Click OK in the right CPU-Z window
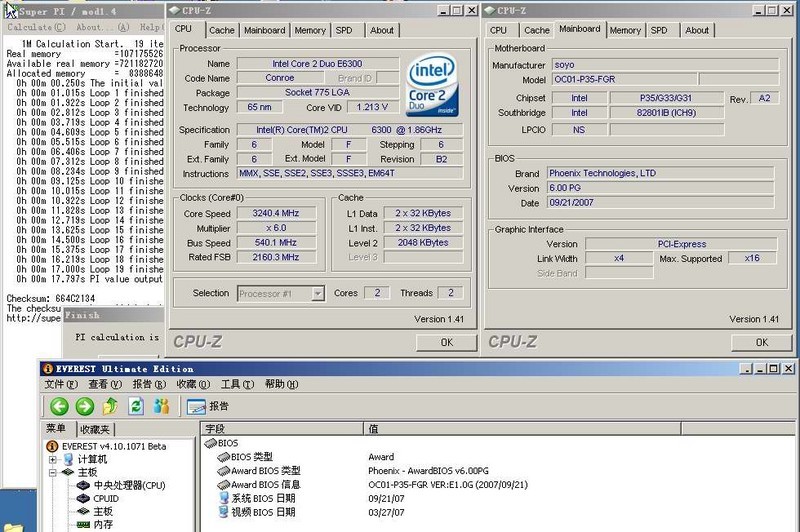Viewport: 800px width, 532px height. tap(762, 342)
